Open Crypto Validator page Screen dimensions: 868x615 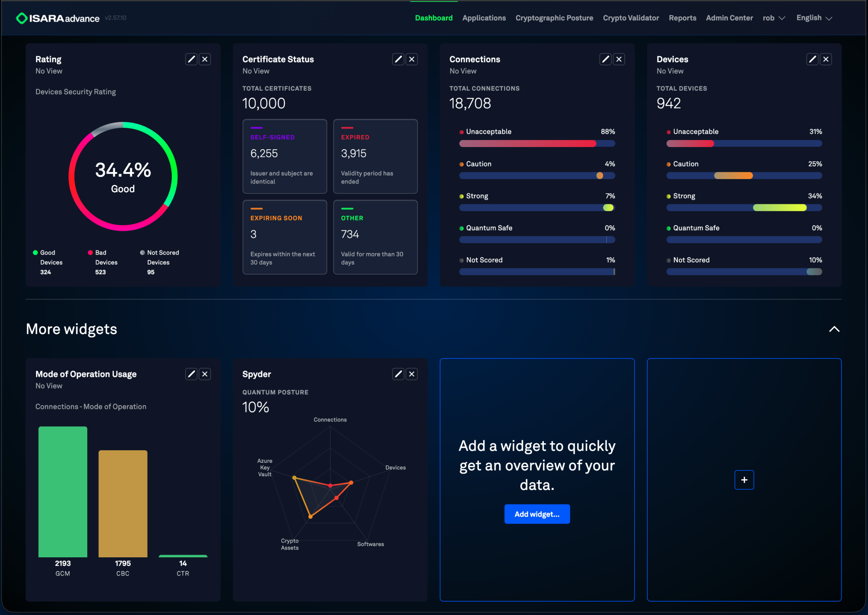(631, 18)
